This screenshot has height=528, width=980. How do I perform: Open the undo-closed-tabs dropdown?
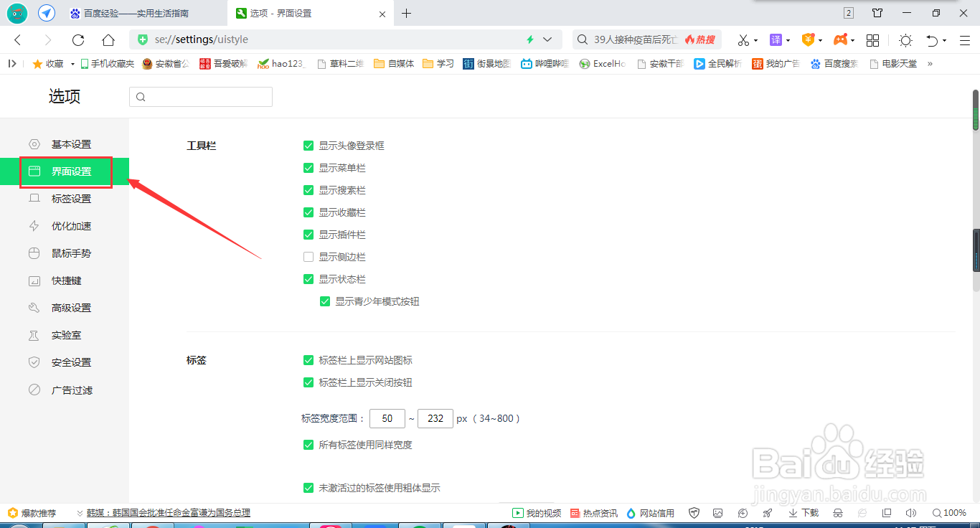(x=943, y=40)
